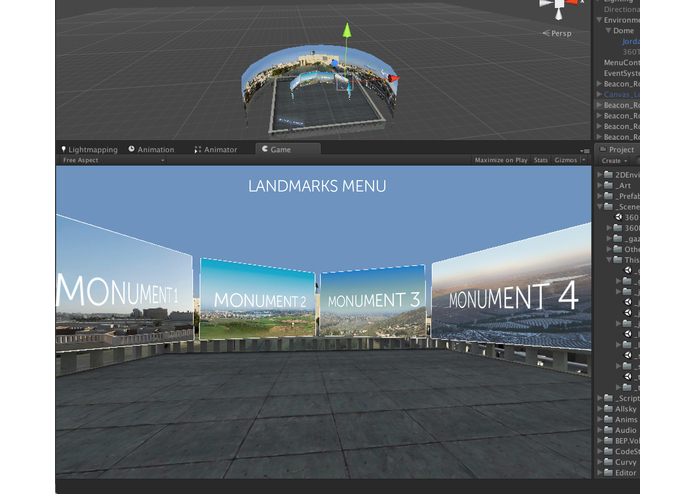Click the LANDMARKS MENU title text
The height and width of the screenshot is (494, 695).
[x=317, y=186]
